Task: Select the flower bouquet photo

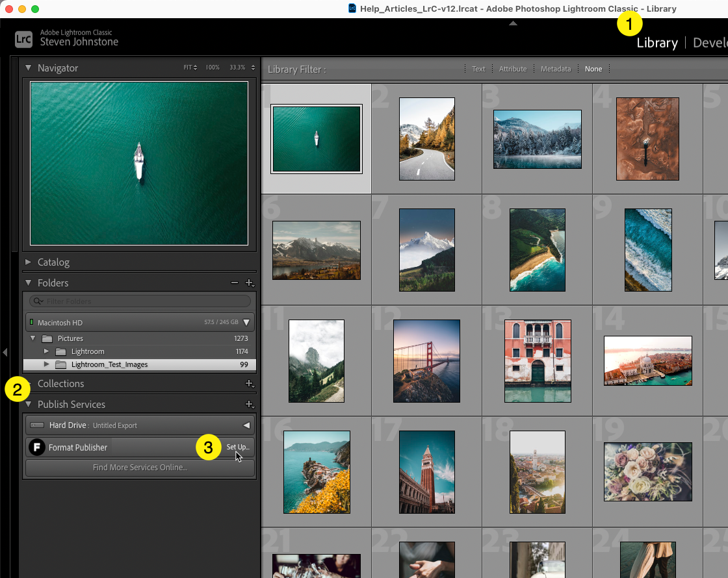Action: tap(647, 471)
